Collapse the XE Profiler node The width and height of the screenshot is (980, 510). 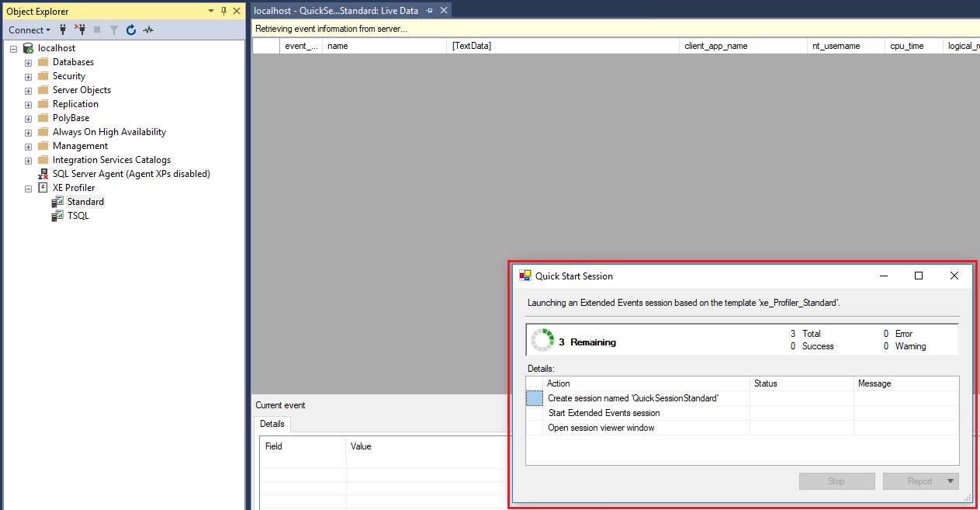point(28,187)
